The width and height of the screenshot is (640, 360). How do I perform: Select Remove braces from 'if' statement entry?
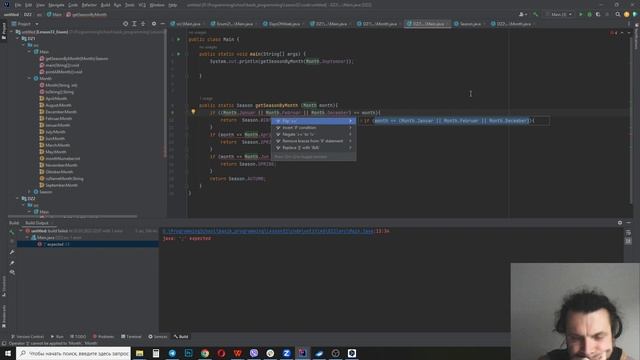click(313, 141)
